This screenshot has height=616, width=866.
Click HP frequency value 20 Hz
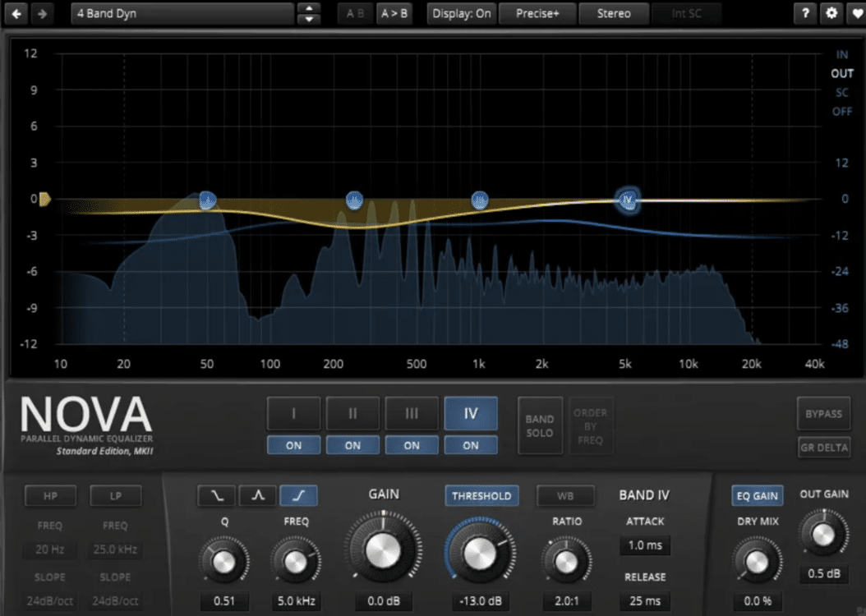click(x=49, y=549)
